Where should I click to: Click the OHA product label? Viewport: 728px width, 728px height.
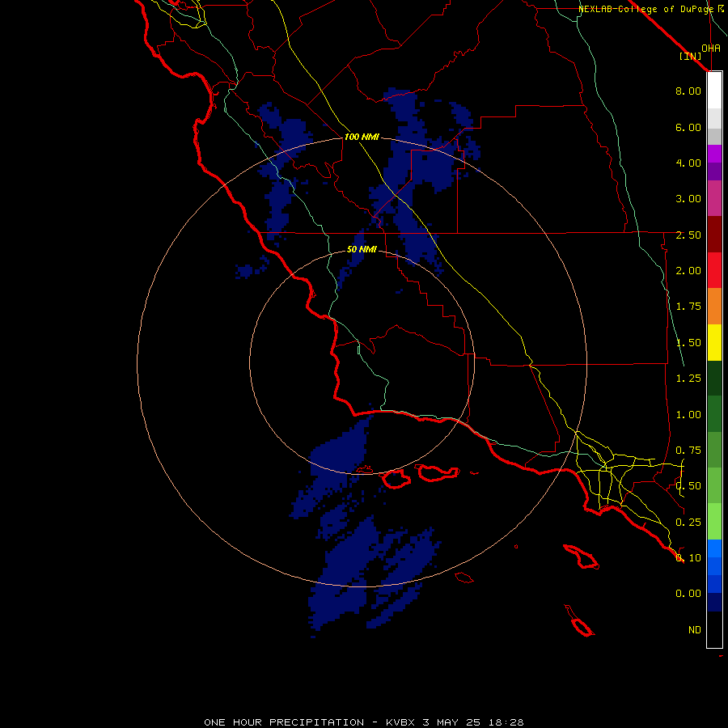coord(711,48)
